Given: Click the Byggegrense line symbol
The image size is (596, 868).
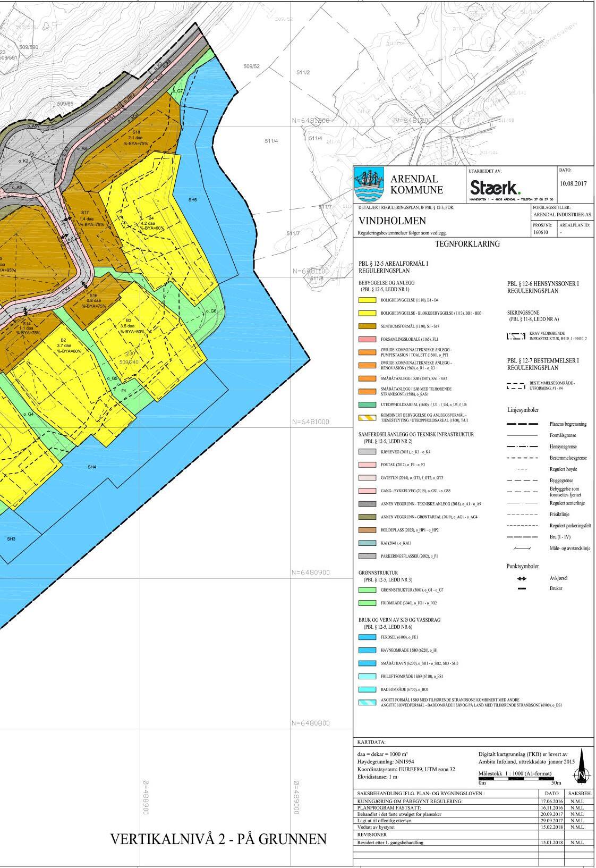Looking at the screenshot, I should 523,481.
